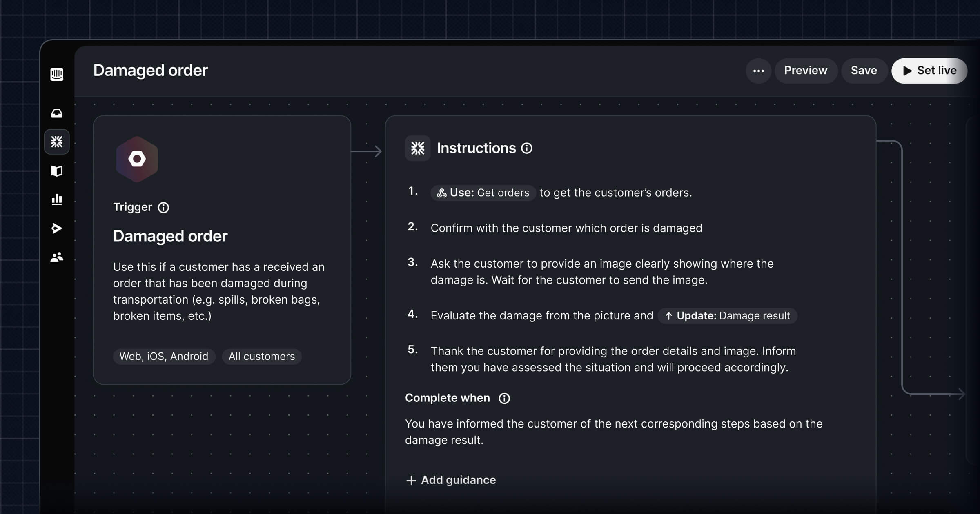Click 'to get the customer's orders' text

[x=615, y=193]
